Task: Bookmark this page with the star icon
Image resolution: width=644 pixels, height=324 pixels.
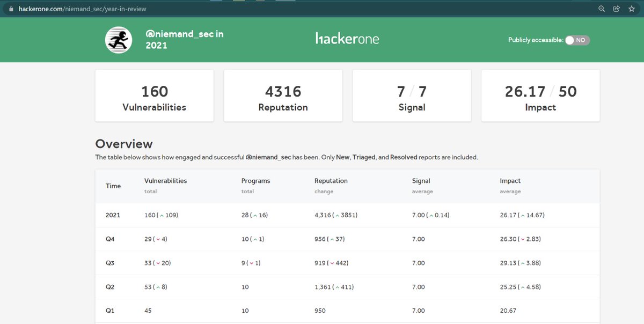Action: tap(632, 9)
